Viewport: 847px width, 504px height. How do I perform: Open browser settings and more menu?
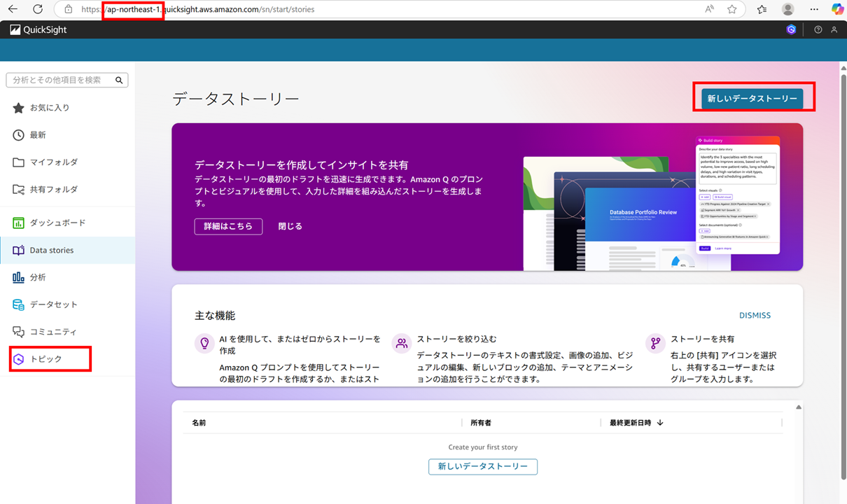pyautogui.click(x=813, y=10)
